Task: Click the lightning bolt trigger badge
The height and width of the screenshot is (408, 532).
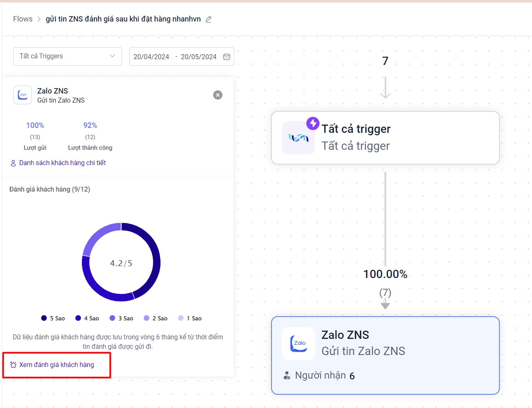Action: 313,123
